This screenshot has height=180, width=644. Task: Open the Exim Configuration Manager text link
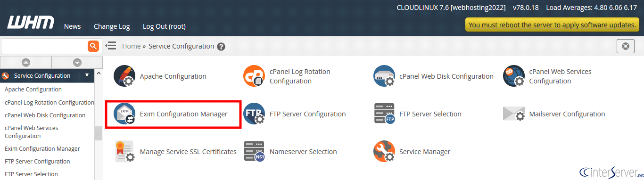coord(184,114)
